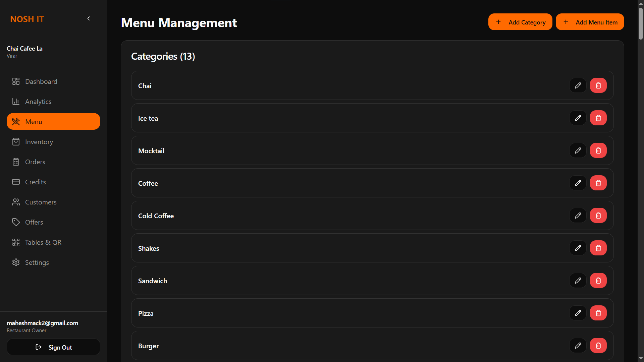Open the Dashboard section from sidebar
644x362 pixels.
click(41, 81)
